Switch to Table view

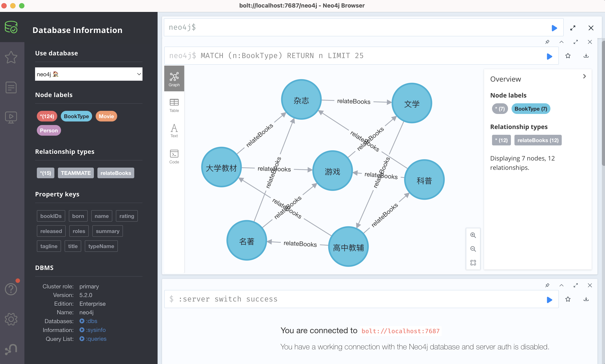(174, 105)
